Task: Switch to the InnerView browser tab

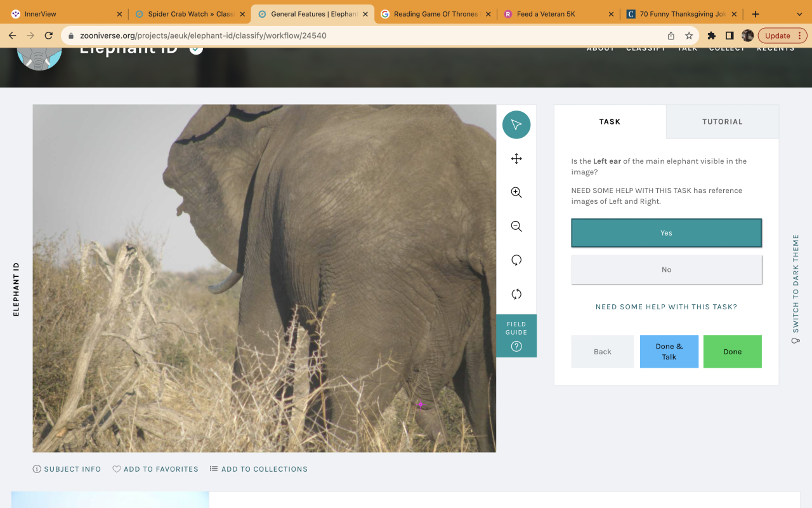Action: click(x=67, y=14)
